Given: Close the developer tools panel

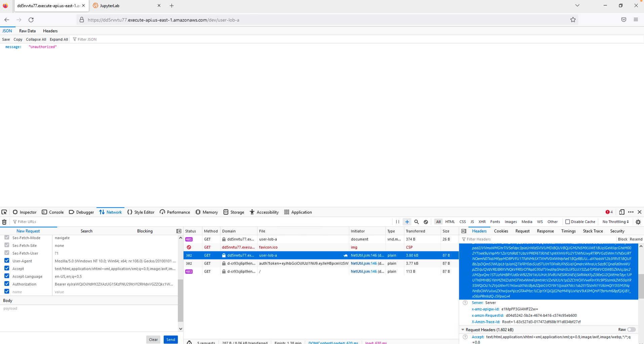Looking at the screenshot, I should tap(640, 212).
